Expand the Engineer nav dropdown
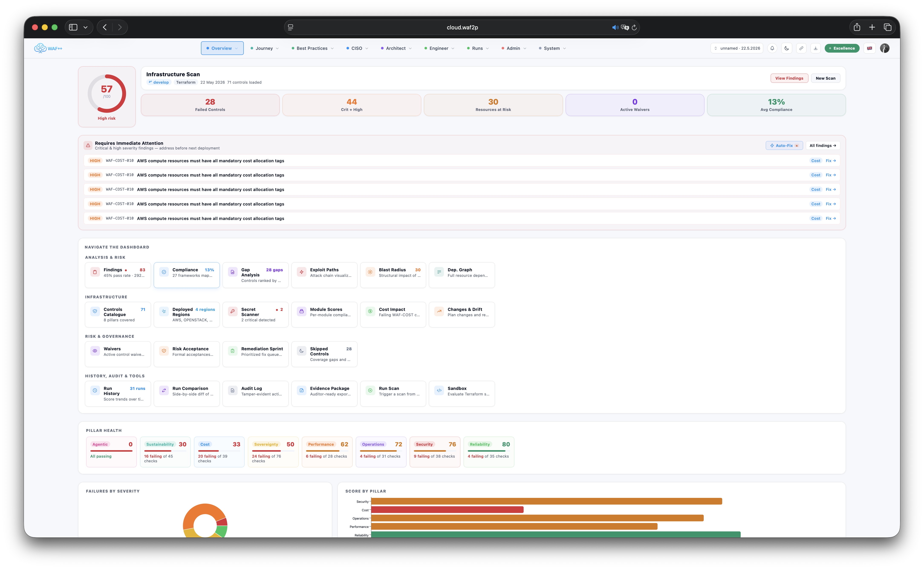924x569 pixels. click(x=439, y=48)
